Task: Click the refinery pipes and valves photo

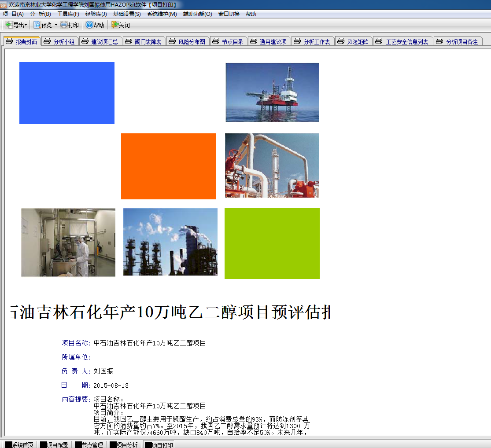Action: pos(272,165)
